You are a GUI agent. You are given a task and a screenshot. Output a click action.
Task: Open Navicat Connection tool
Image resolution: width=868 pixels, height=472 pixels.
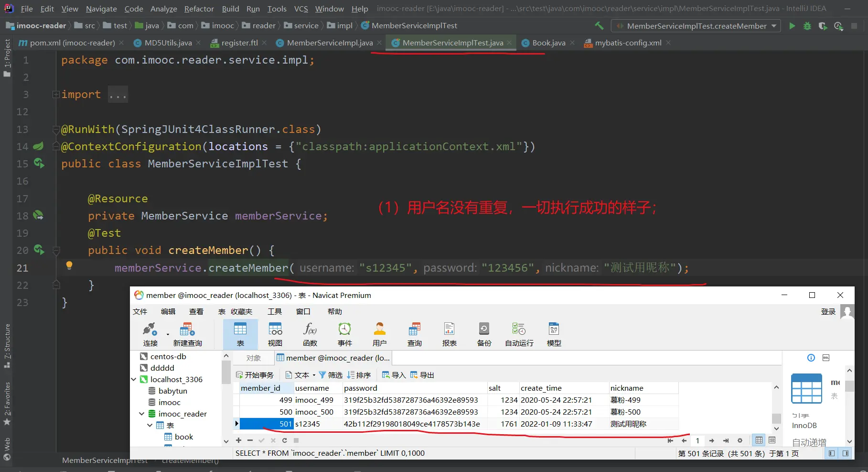150,334
